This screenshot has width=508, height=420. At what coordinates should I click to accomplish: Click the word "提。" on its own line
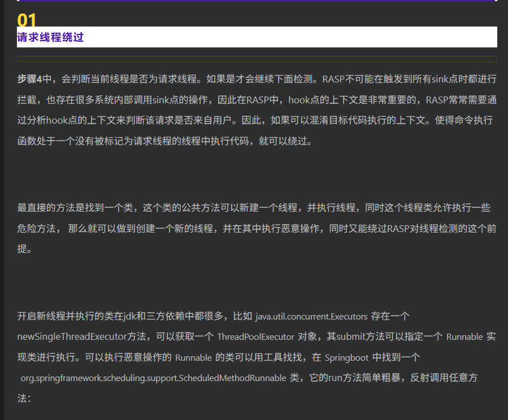[24, 249]
